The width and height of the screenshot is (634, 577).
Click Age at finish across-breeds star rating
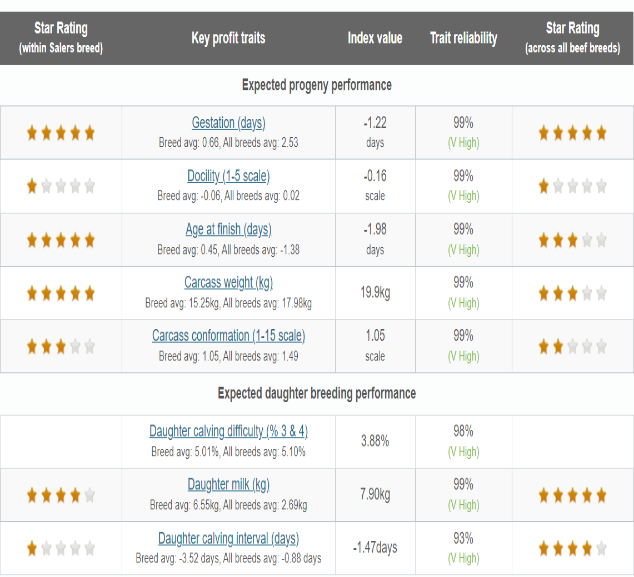(x=572, y=240)
